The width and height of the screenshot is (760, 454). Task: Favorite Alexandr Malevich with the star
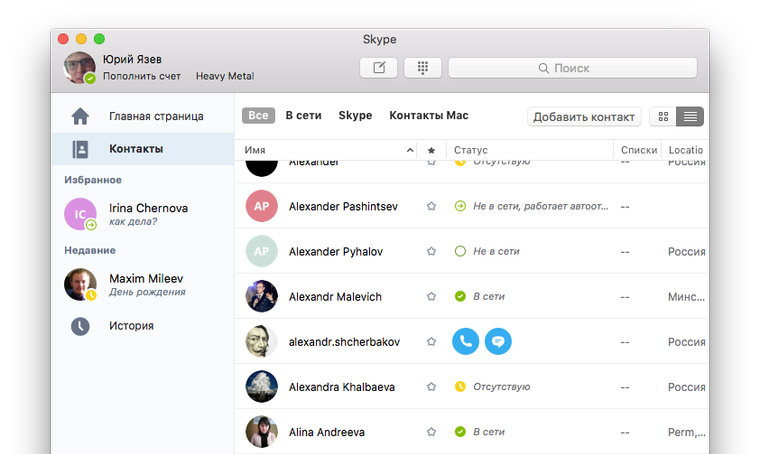pyautogui.click(x=431, y=297)
